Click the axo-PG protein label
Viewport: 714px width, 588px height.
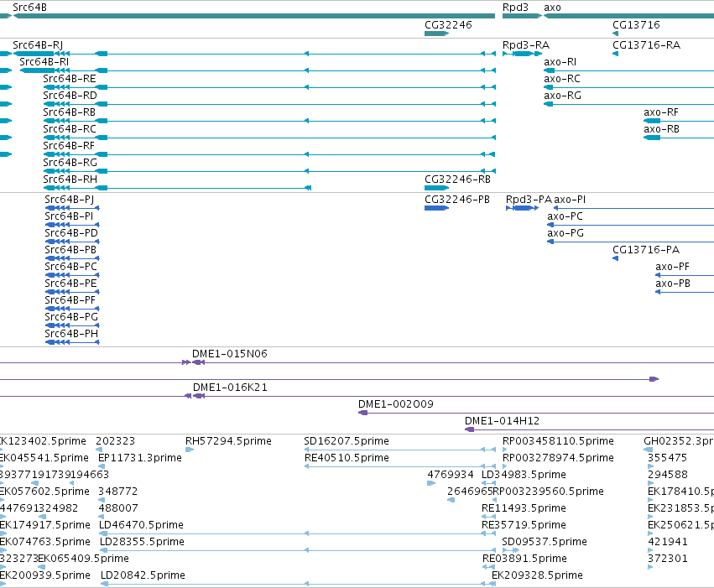[565, 233]
